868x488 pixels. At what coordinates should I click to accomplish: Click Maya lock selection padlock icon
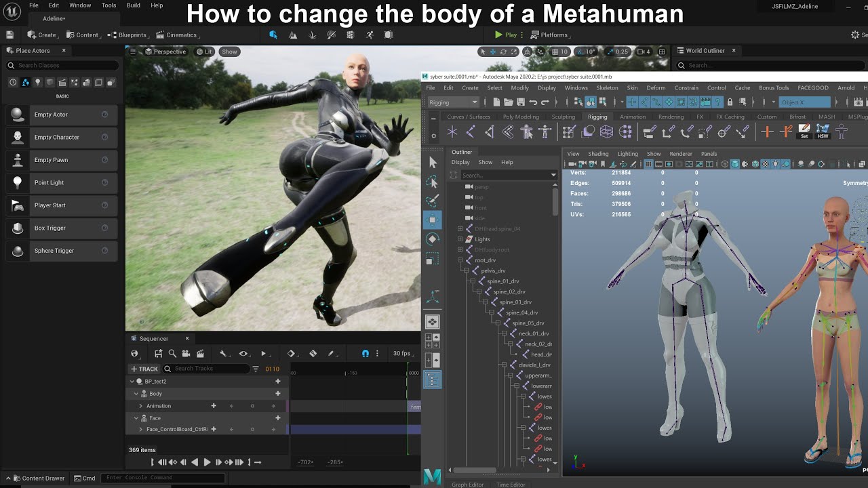pyautogui.click(x=730, y=102)
